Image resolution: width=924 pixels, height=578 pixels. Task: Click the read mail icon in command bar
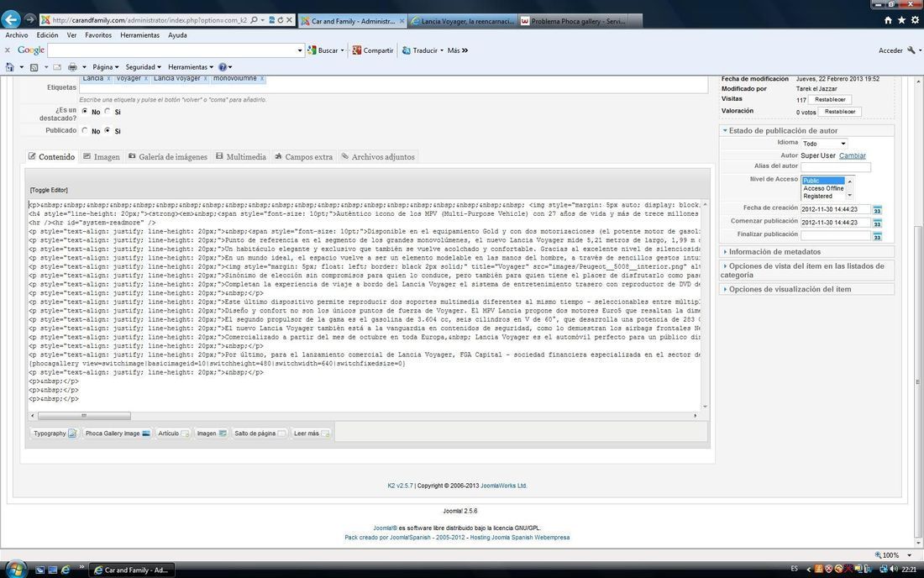click(57, 67)
